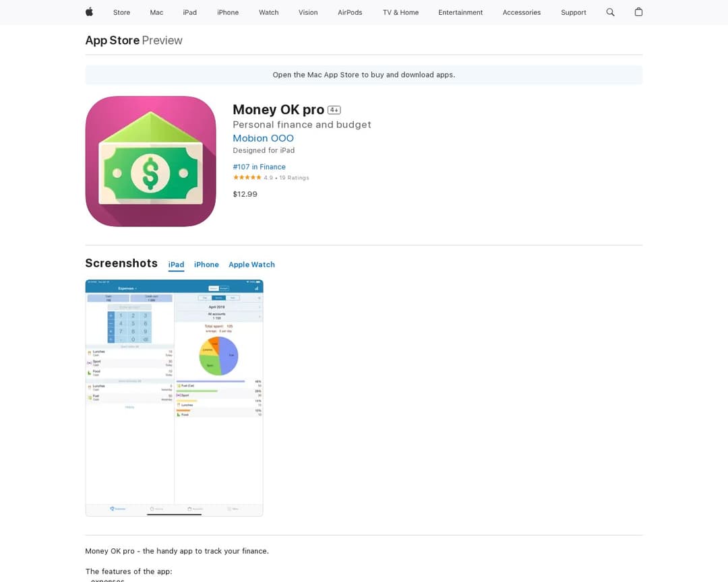This screenshot has width=728, height=582.
Task: Open the iPad screenshot thumbnail
Action: pos(174,397)
